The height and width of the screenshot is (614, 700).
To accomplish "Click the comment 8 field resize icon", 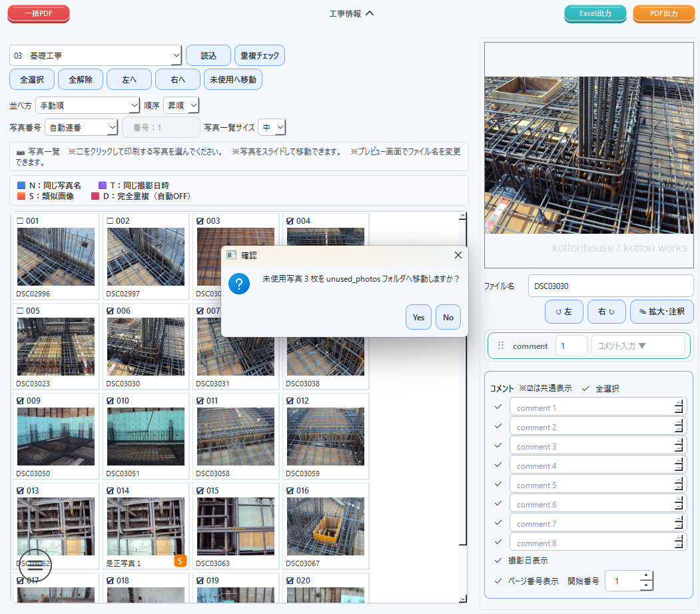I will [x=679, y=541].
